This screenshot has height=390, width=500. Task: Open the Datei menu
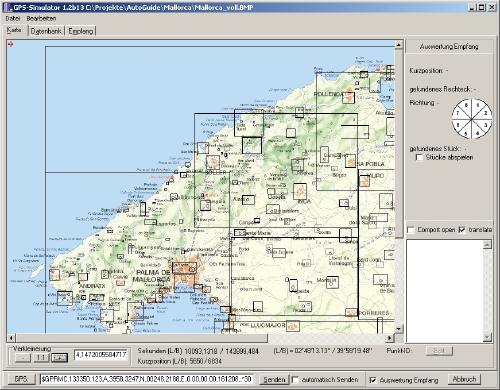coord(13,18)
